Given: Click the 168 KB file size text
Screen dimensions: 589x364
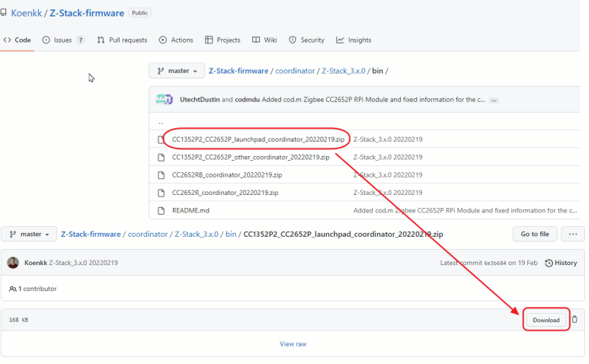Looking at the screenshot, I should pos(18,320).
